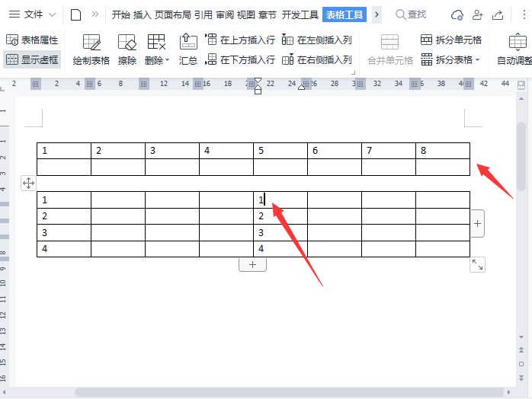
Task: Click 拆分单元格 split cells
Action: tap(451, 40)
